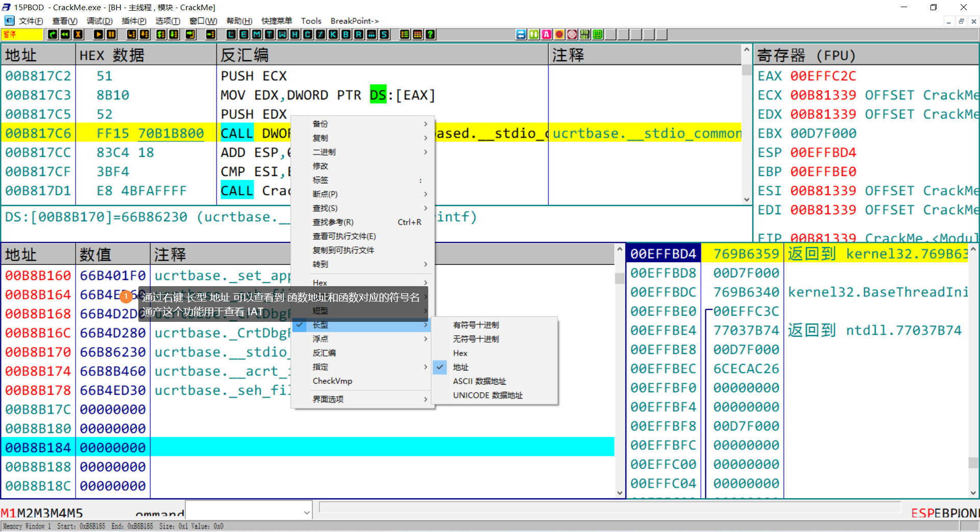The width and height of the screenshot is (980, 532).
Task: Choose CheckVmp in the context menu
Action: (x=362, y=381)
